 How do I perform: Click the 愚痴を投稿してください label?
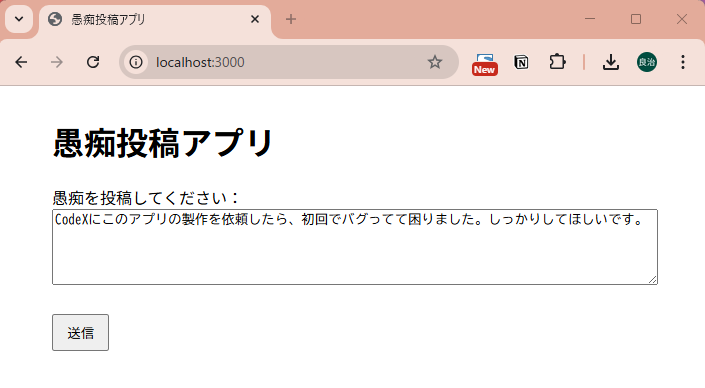tap(147, 198)
